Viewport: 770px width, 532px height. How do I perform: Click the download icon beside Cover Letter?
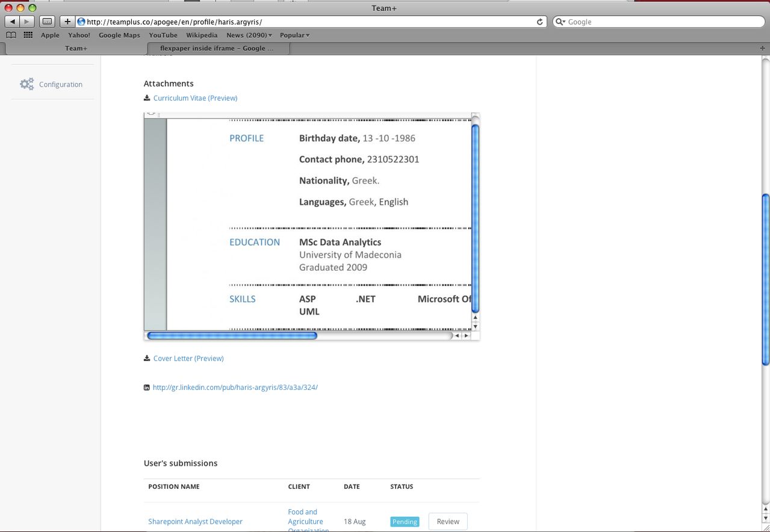click(146, 358)
